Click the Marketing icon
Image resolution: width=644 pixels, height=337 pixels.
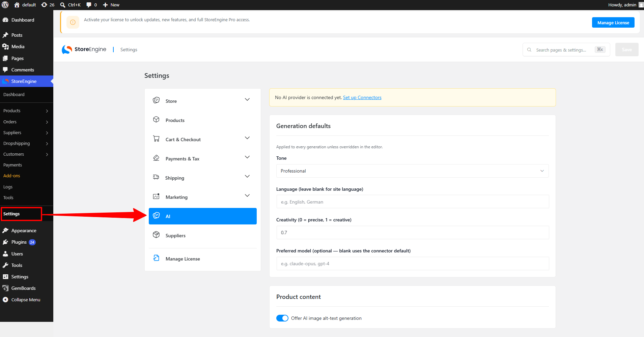(156, 196)
